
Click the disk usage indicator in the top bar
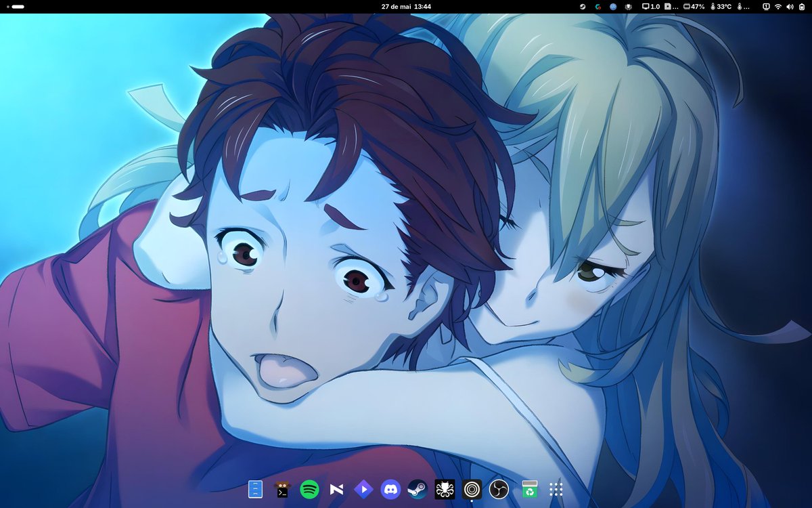point(672,7)
